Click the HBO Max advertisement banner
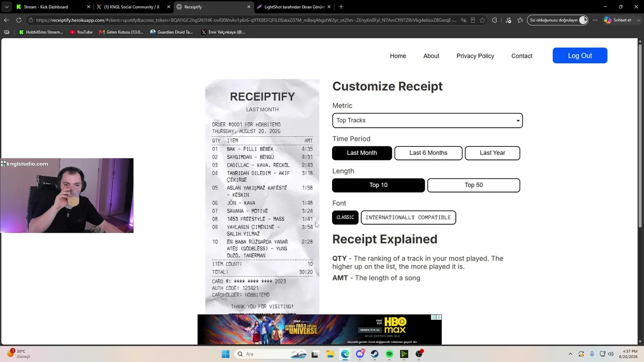 (319, 330)
